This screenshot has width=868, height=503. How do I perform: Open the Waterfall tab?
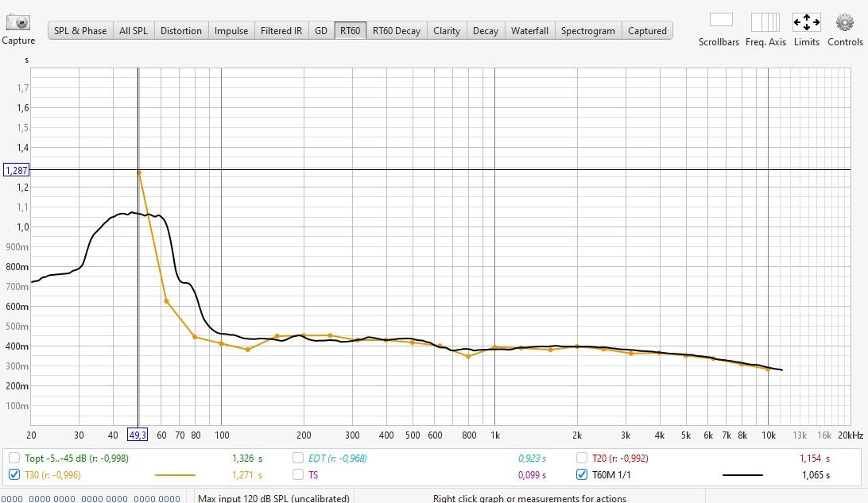[x=529, y=31]
